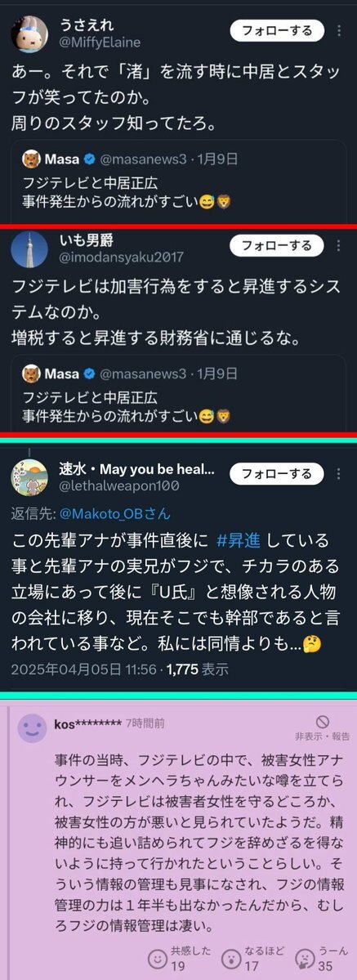Follow the 速水 account
The width and height of the screenshot is (357, 980).
[x=277, y=474]
